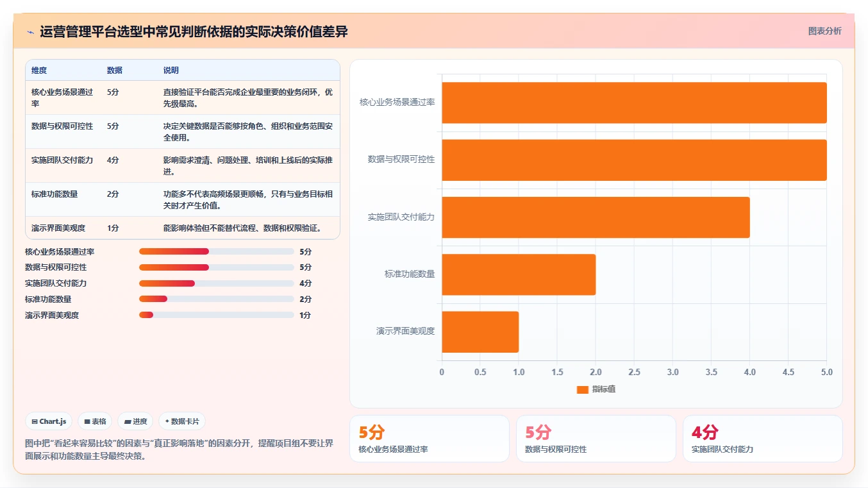Image resolution: width=868 pixels, height=488 pixels.
Task: Click the 实施团队交付能力 progress bar
Action: (217, 283)
